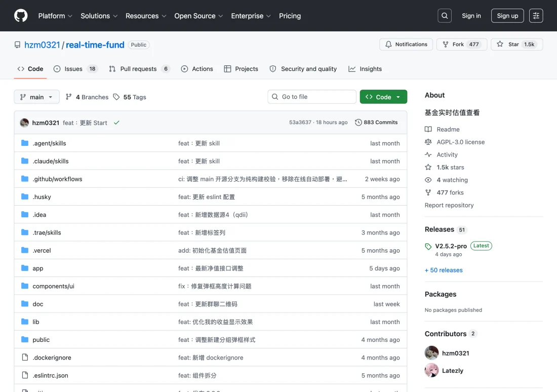View the 883 Commits history
The width and height of the screenshot is (557, 392).
coord(376,122)
